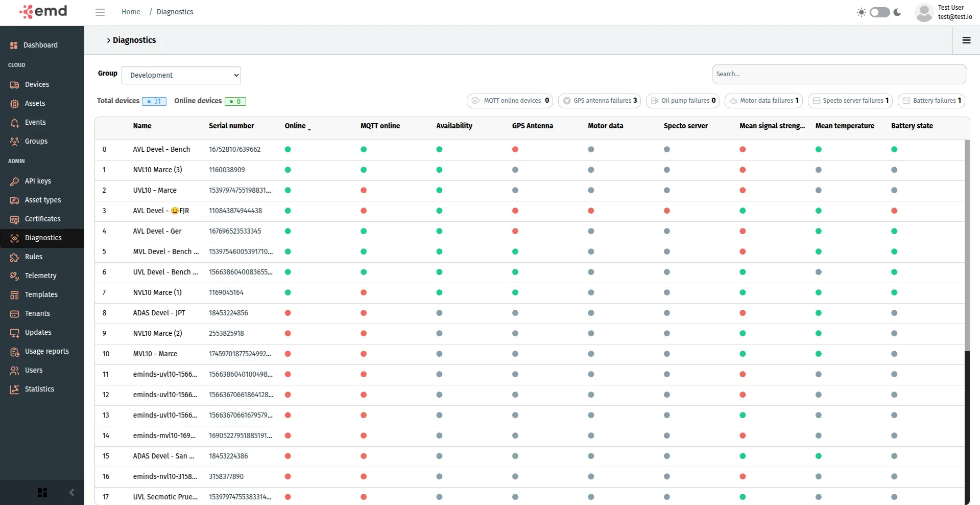Sort by the MQTT online column header
This screenshot has width=980, height=505.
click(380, 126)
